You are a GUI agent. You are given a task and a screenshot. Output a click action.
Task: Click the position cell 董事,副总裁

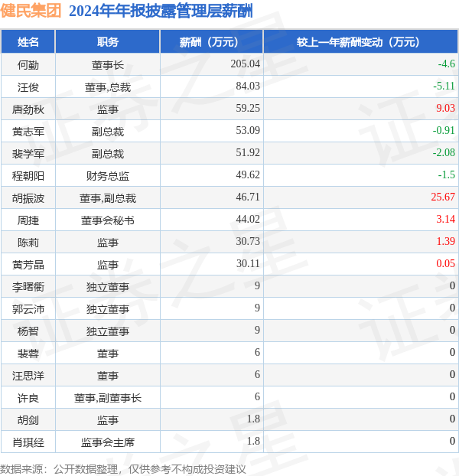[108, 198]
